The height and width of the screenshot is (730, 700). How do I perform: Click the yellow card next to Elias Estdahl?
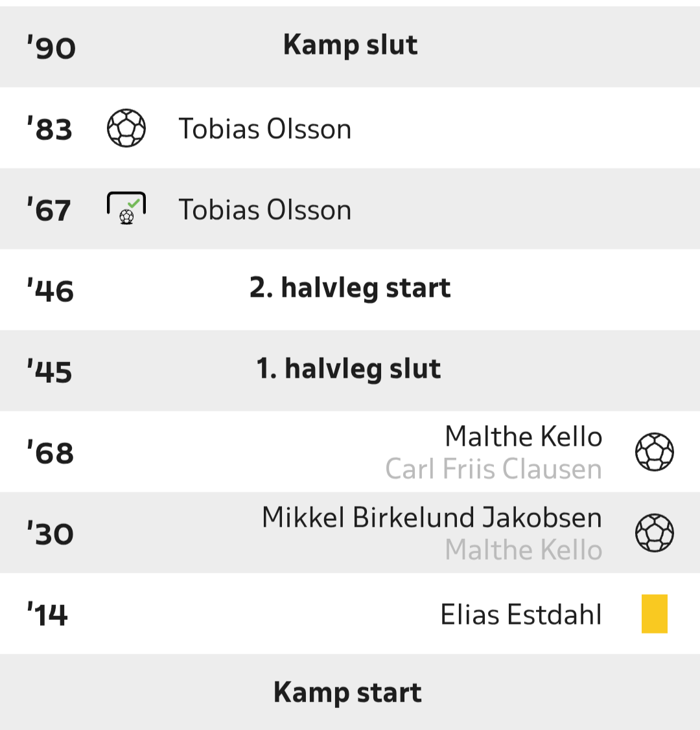[654, 613]
